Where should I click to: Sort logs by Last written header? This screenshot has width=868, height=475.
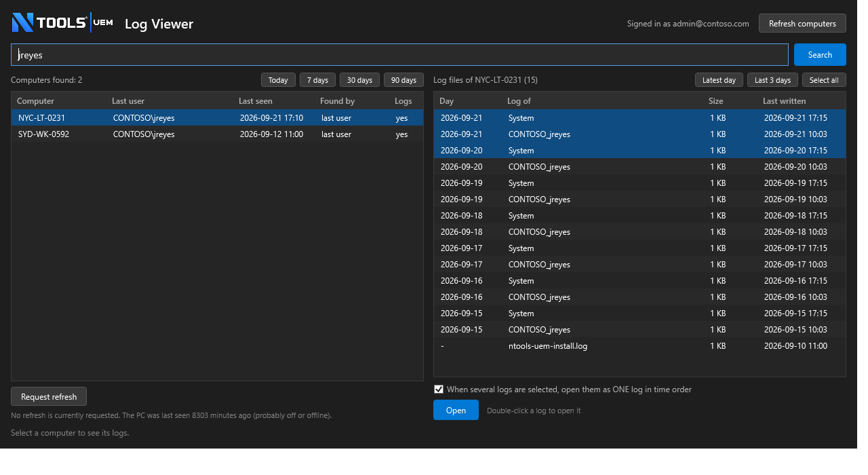coord(785,101)
